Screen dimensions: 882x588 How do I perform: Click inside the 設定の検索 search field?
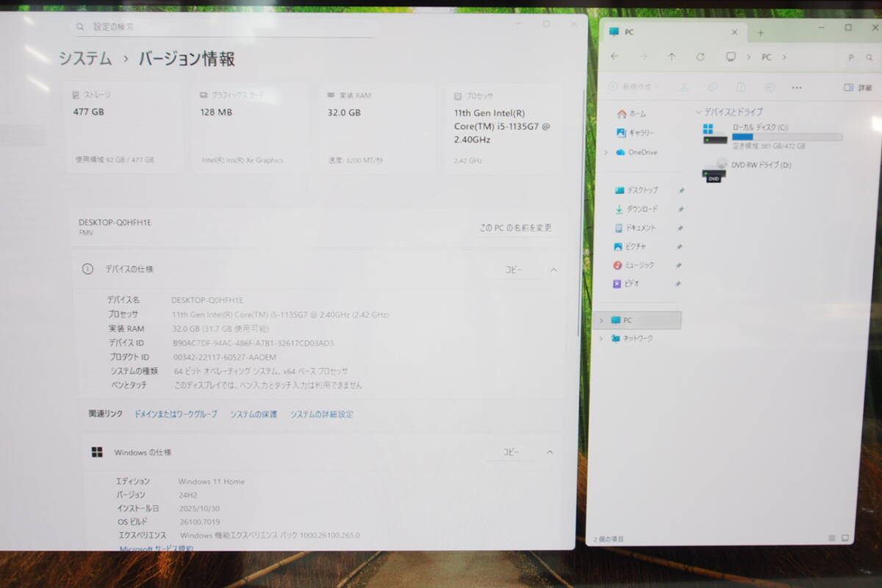220,26
